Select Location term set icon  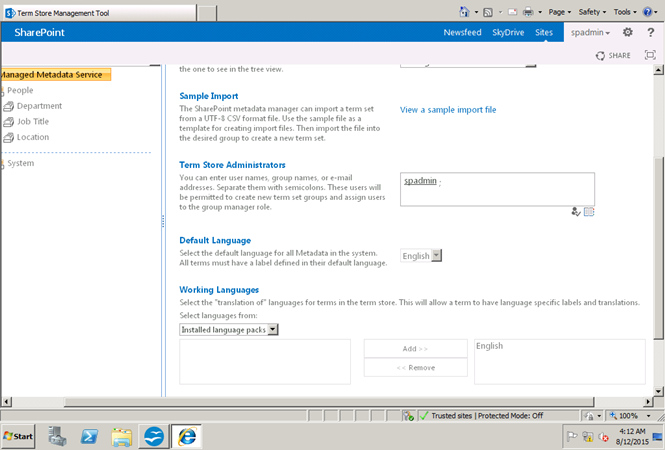coord(8,137)
